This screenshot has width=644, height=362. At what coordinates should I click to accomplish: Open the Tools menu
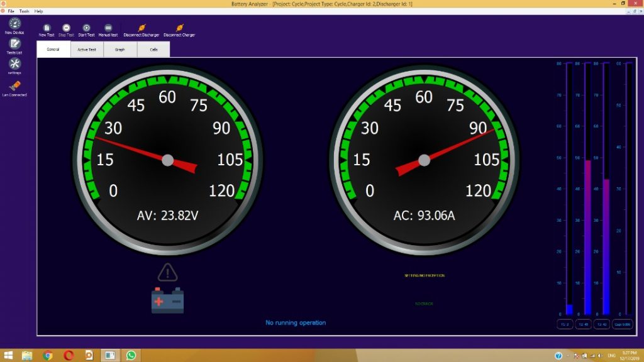tap(24, 11)
